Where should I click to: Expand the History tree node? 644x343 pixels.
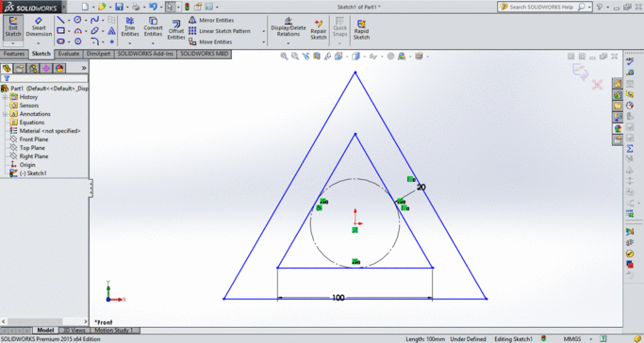5,97
